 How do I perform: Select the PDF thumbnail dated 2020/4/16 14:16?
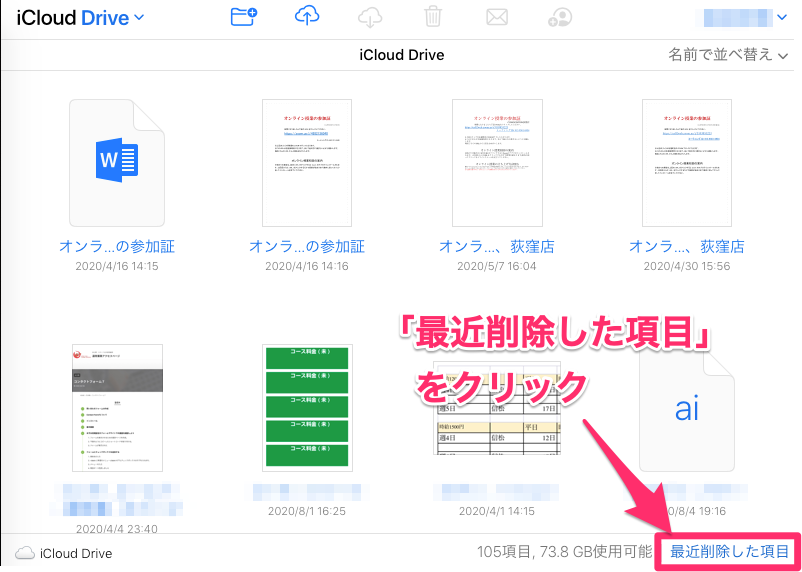(x=305, y=162)
